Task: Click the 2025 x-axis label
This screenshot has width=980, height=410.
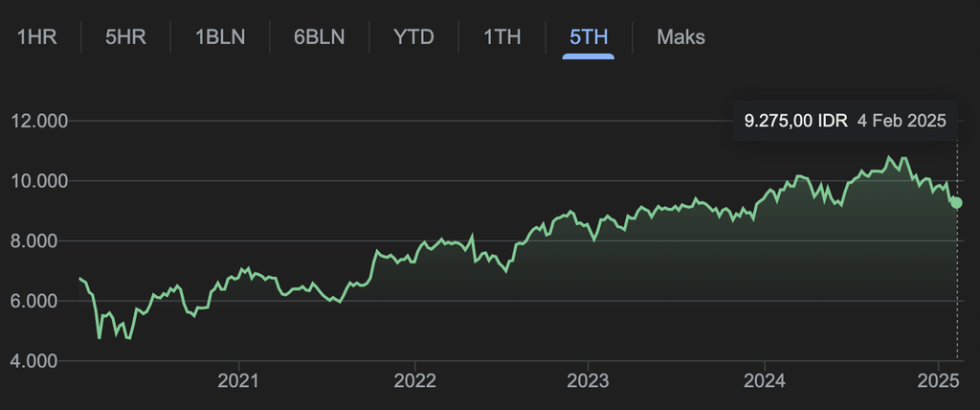Action: (x=938, y=381)
